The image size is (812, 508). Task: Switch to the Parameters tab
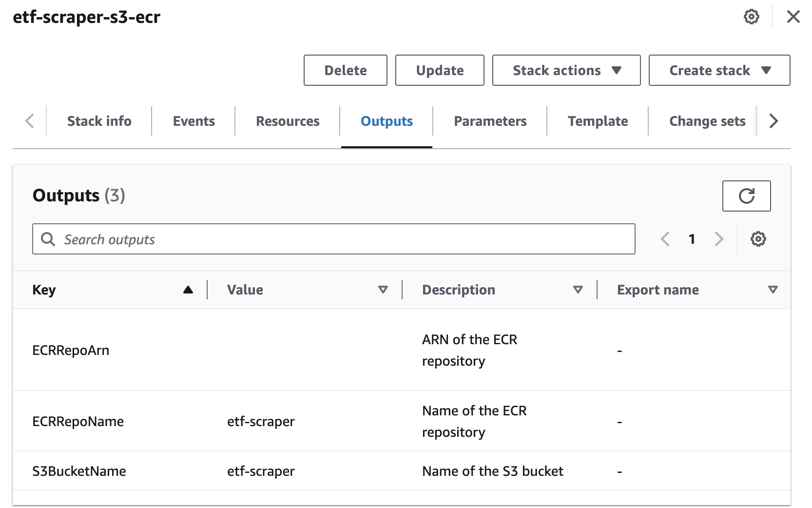[x=490, y=121]
